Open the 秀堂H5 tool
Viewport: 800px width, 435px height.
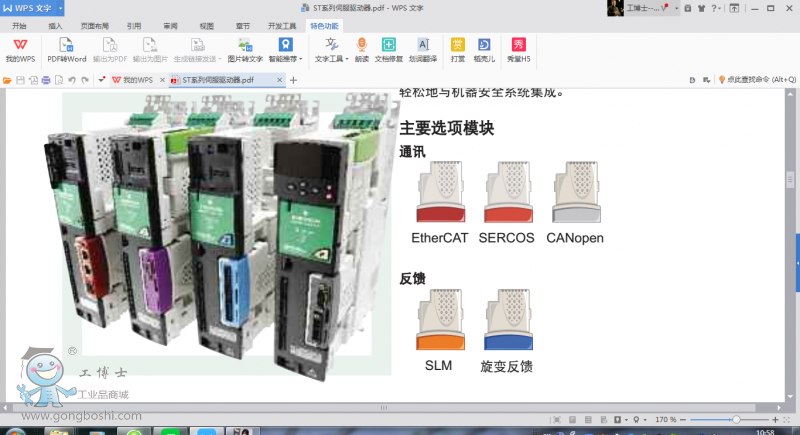(x=517, y=49)
